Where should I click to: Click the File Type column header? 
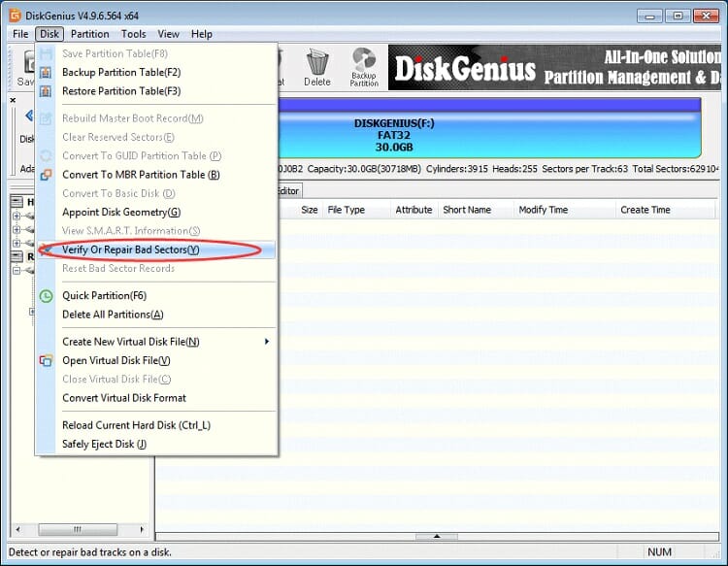point(347,210)
